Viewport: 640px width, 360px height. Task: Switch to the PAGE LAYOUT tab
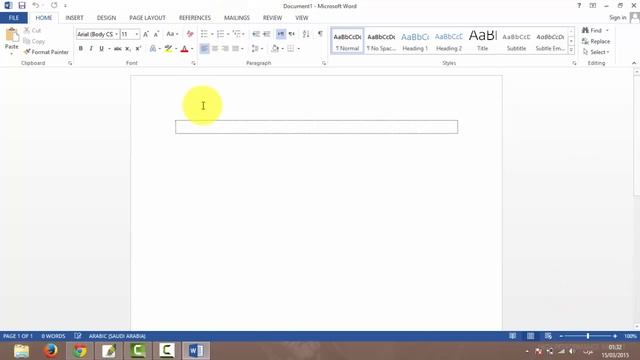pos(147,18)
